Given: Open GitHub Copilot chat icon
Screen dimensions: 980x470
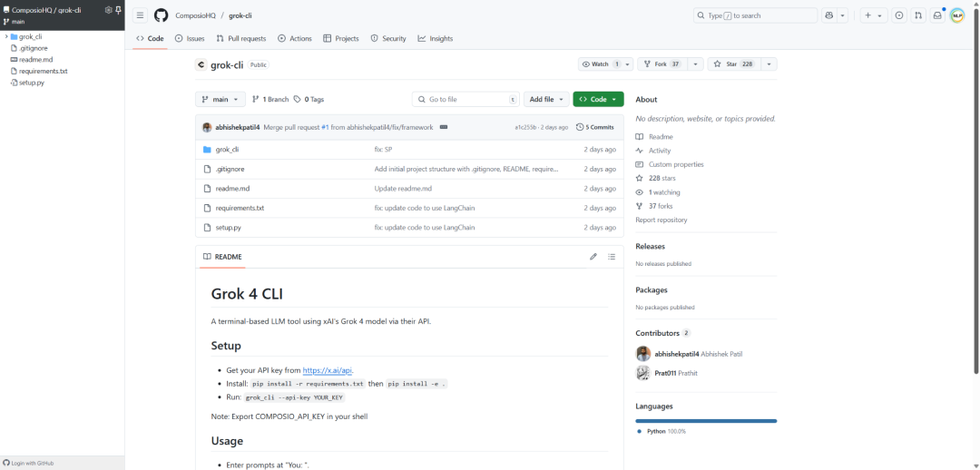Looking at the screenshot, I should tap(829, 15).
